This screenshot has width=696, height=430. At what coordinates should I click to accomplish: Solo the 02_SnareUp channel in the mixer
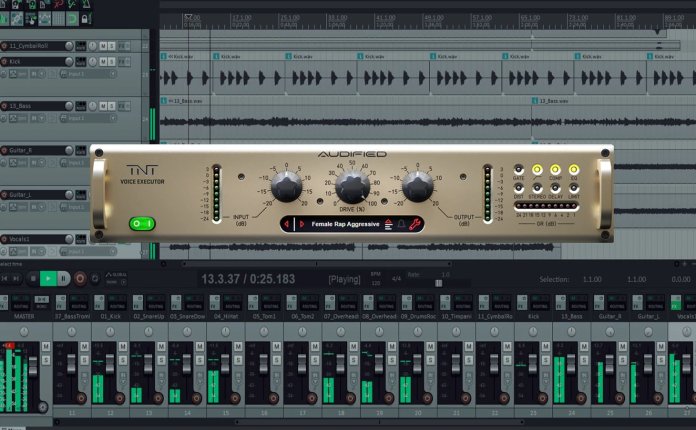tap(161, 359)
